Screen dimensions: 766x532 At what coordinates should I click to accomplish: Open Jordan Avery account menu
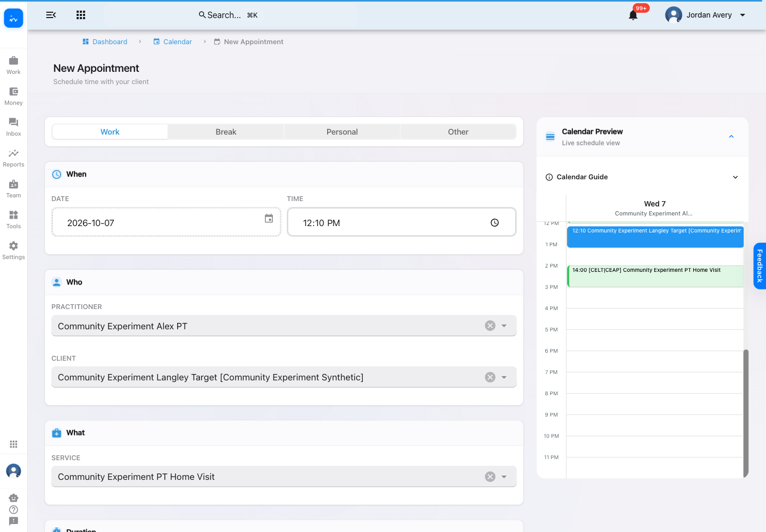pyautogui.click(x=706, y=15)
